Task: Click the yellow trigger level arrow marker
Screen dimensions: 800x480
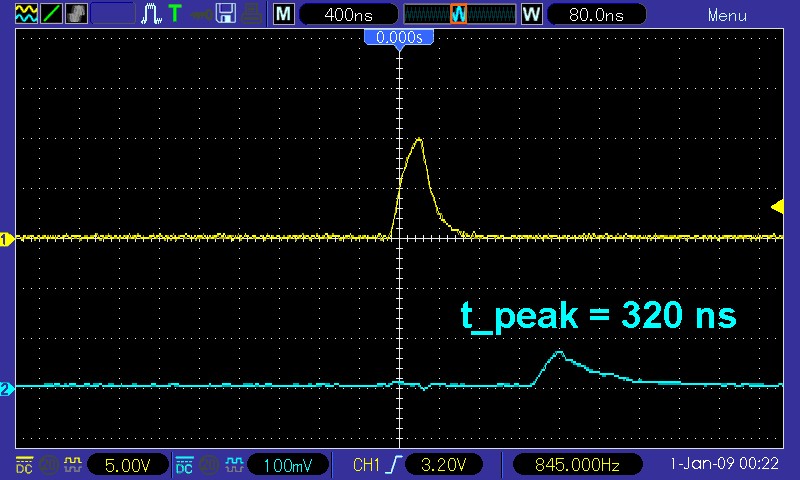Action: pos(778,207)
